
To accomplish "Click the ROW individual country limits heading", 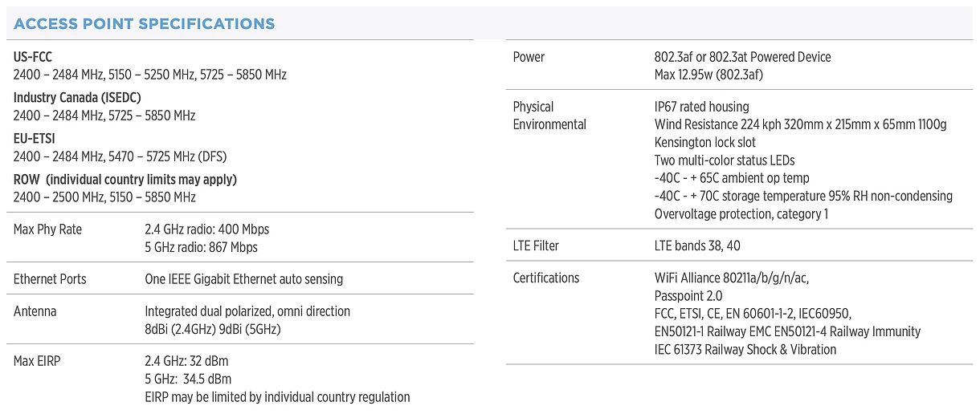I will click(x=125, y=179).
